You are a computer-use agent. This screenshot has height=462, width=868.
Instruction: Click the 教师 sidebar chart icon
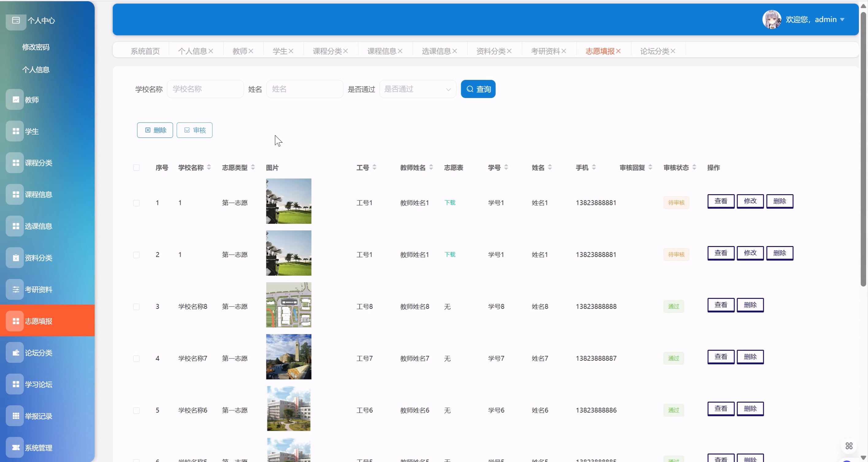[x=16, y=99]
